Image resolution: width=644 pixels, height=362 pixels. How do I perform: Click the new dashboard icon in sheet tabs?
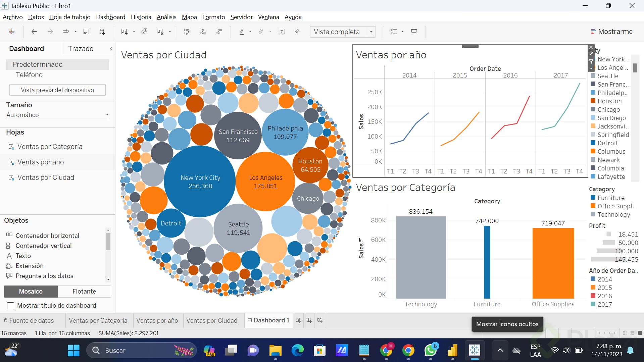309,320
